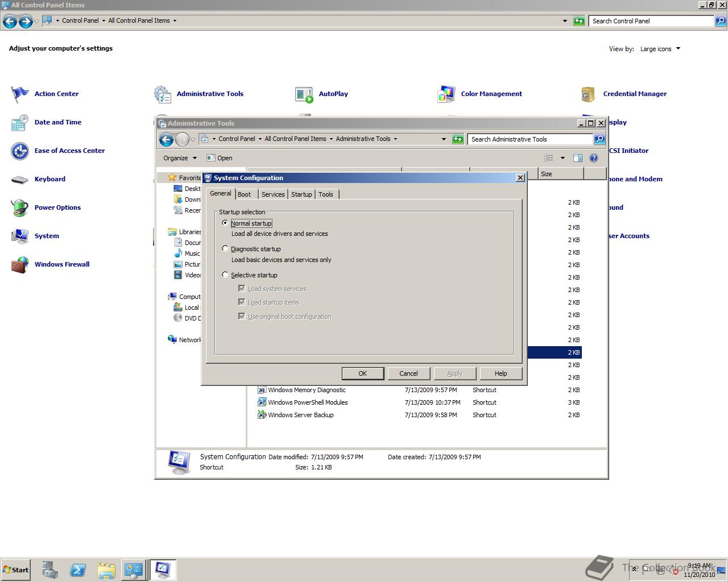Click System Configuration taskbar button

point(163,570)
